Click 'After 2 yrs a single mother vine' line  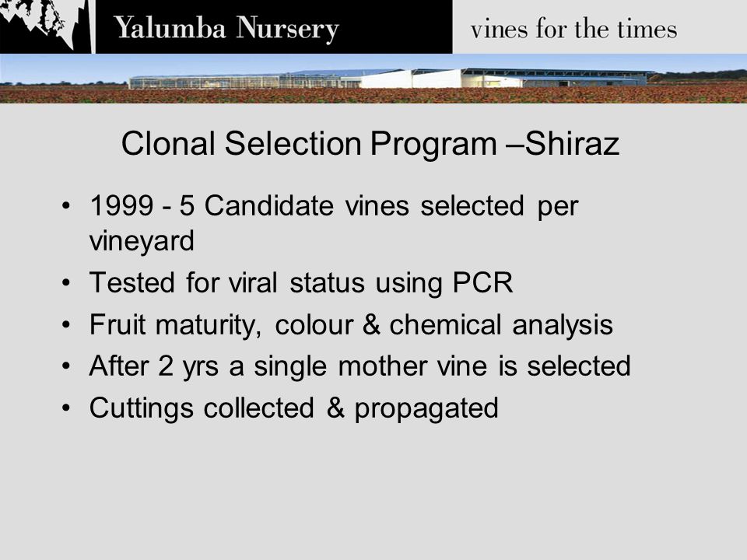[x=360, y=366]
